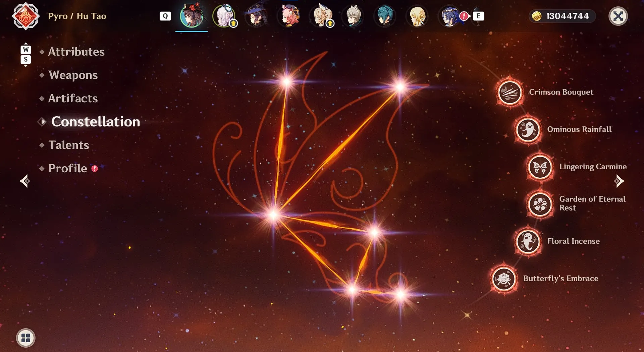This screenshot has height=352, width=644.
Task: Switch to the blonde-haired character portrait
Action: pyautogui.click(x=417, y=16)
